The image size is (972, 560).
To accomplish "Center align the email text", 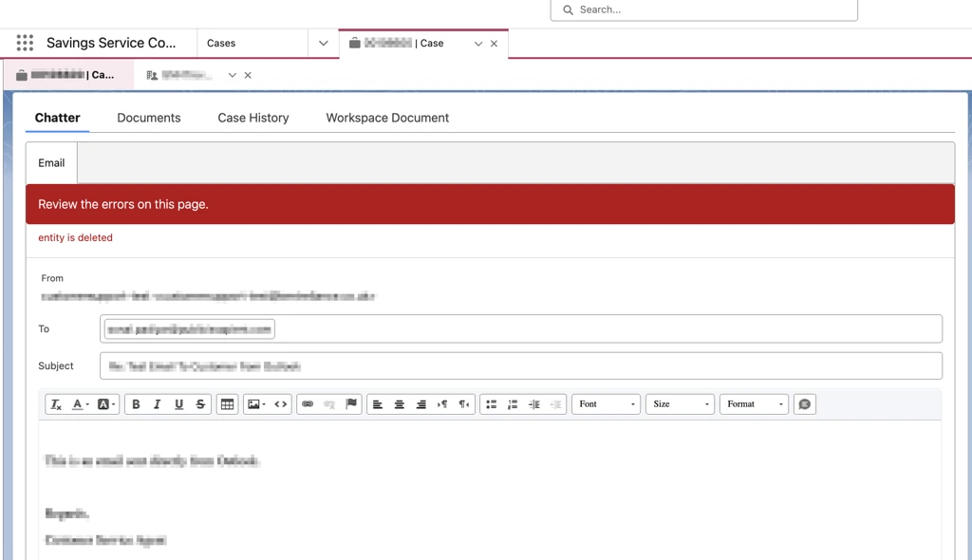I will [400, 404].
